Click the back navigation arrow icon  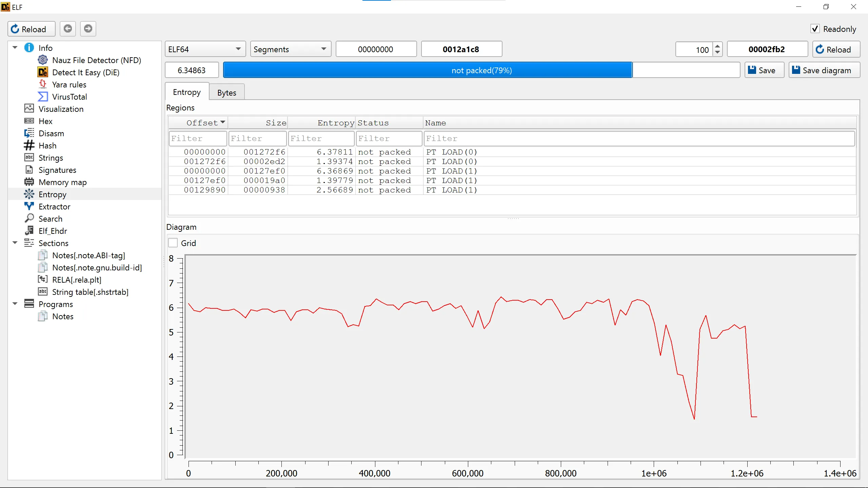(68, 29)
